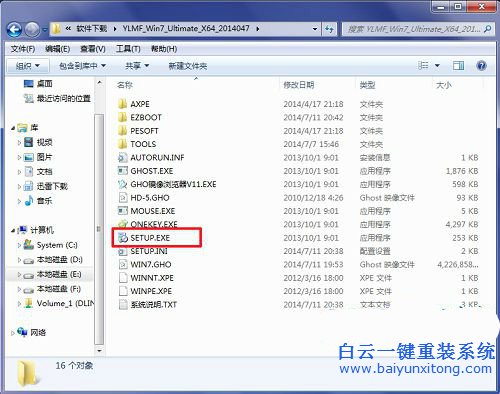The width and height of the screenshot is (500, 394).
Task: Select the TOOLS folder icon
Action: click(x=123, y=144)
